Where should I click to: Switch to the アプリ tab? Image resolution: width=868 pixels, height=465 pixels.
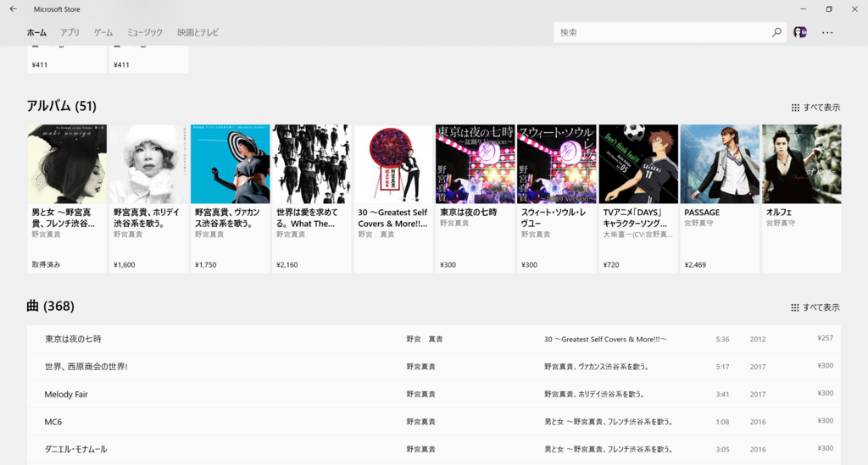coord(70,33)
